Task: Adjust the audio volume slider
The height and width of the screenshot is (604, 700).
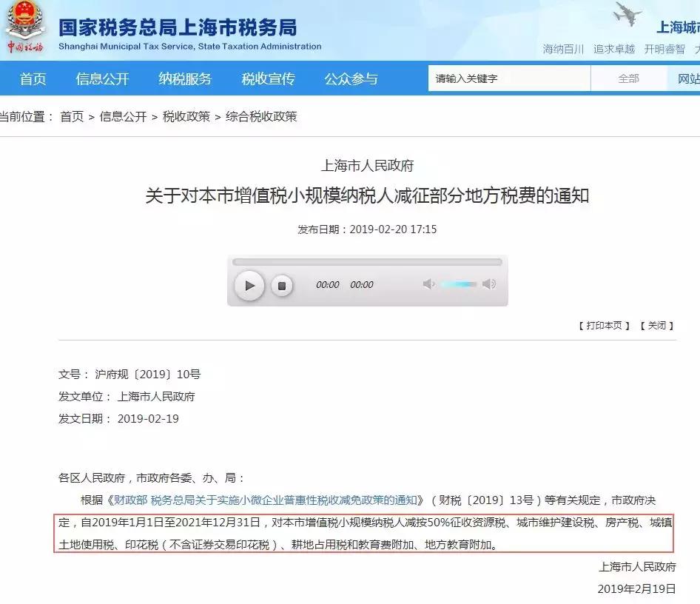Action: [x=460, y=284]
